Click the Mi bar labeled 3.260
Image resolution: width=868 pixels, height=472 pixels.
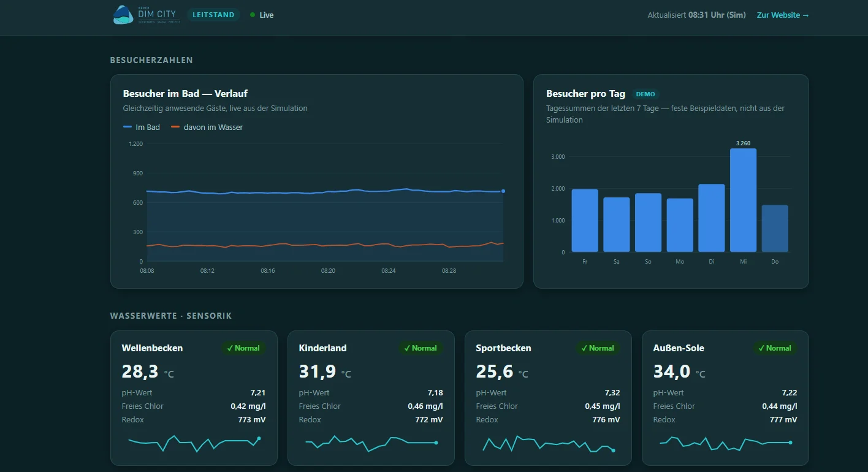[x=743, y=200]
